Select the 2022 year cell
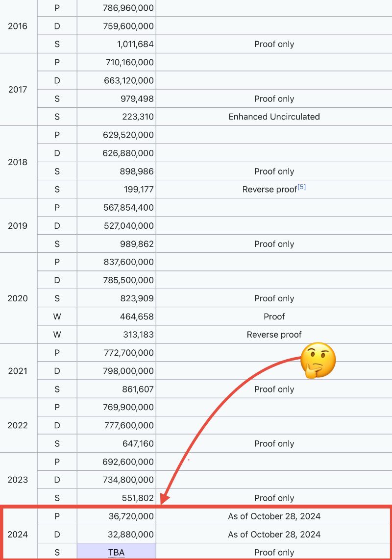392x560 pixels. pos(18,425)
